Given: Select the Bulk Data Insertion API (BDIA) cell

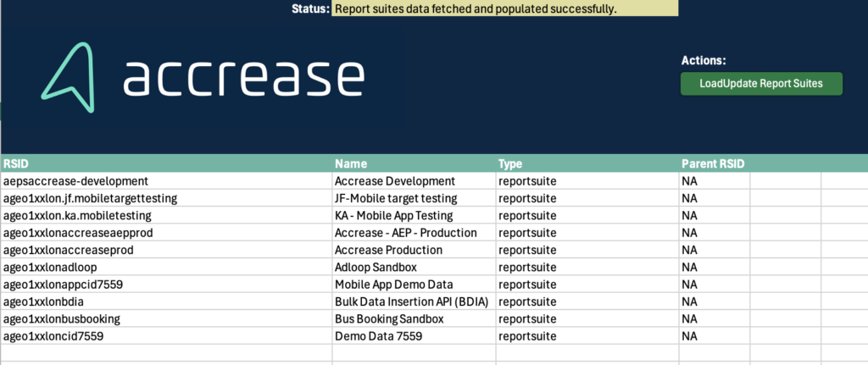Looking at the screenshot, I should coord(414,301).
